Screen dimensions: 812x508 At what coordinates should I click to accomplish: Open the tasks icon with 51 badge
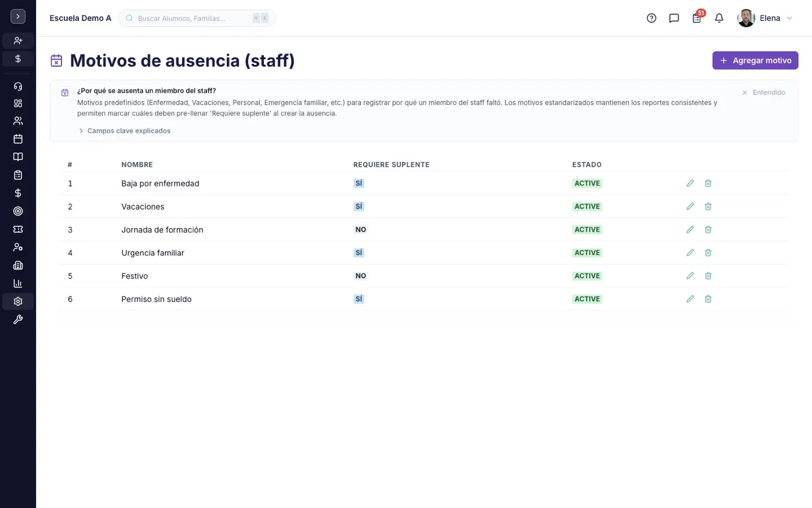(698, 17)
